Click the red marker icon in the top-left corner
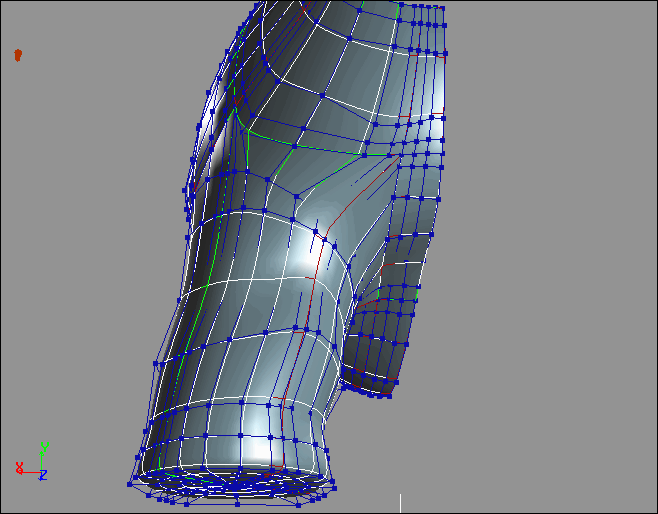The image size is (658, 514). 17,54
